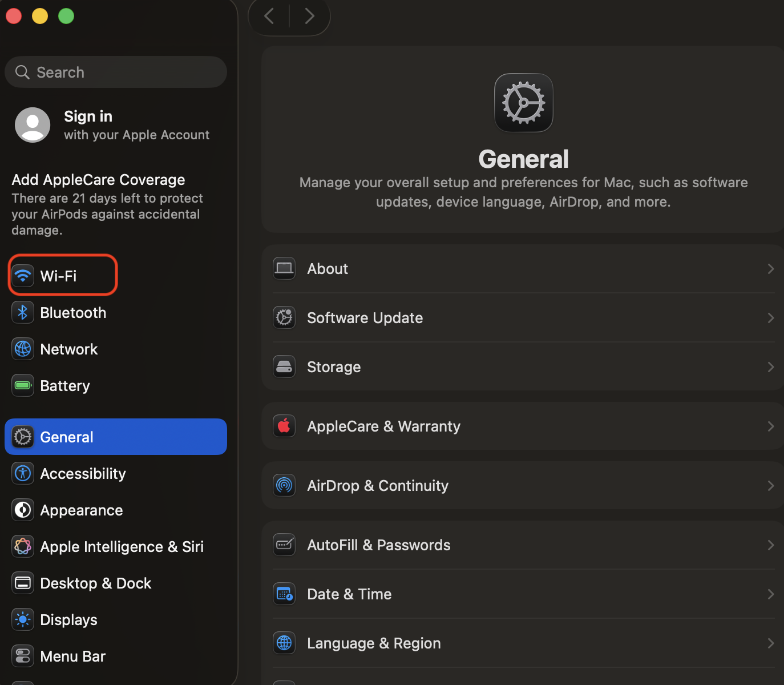Open Displays settings label
Viewport: 784px width, 685px height.
[x=68, y=620]
